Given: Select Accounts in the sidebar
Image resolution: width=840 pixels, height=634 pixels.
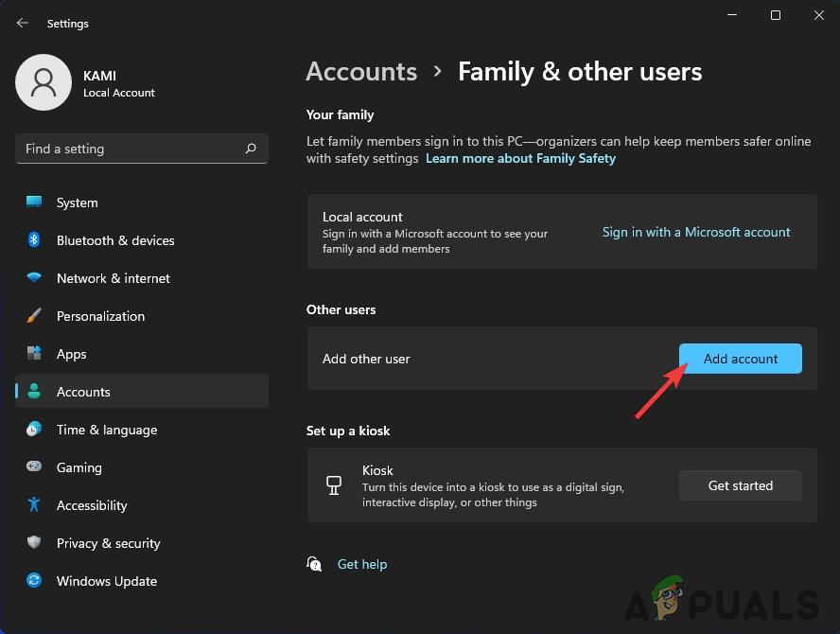Looking at the screenshot, I should tap(83, 392).
